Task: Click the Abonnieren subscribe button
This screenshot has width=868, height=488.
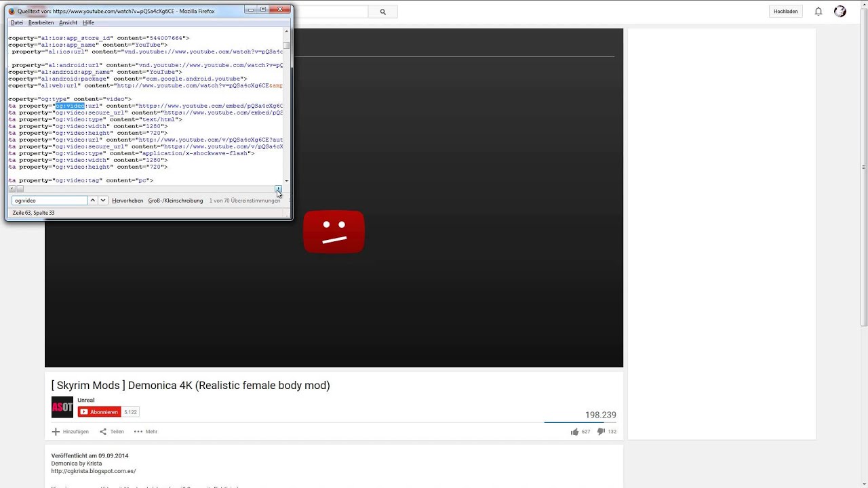Action: pyautogui.click(x=99, y=411)
